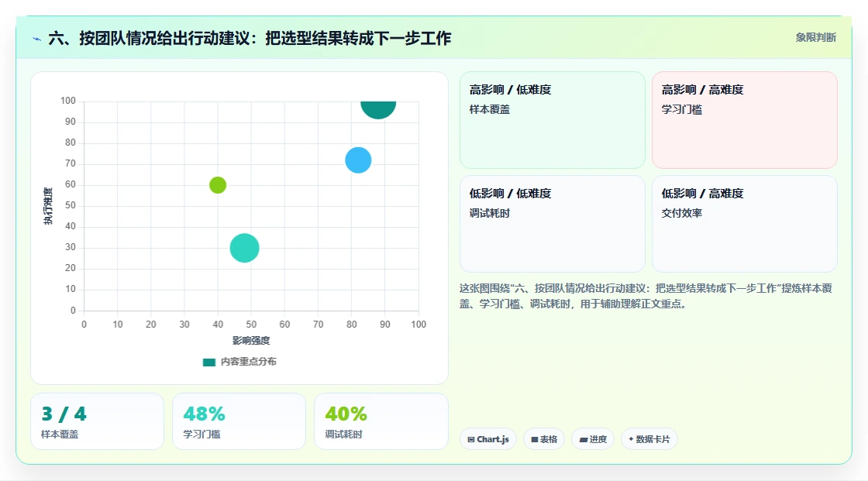This screenshot has width=868, height=481.
Task: Click the 表格 tag chip
Action: tap(544, 439)
